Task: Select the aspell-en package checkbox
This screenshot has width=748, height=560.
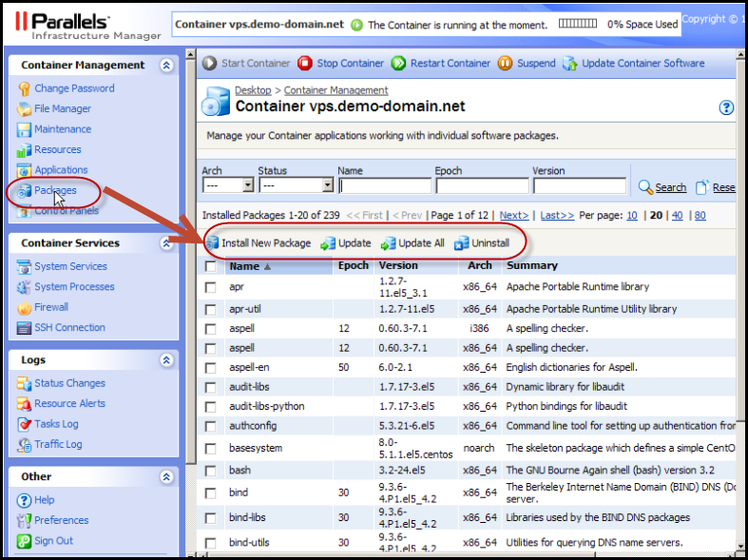Action: coord(210,368)
